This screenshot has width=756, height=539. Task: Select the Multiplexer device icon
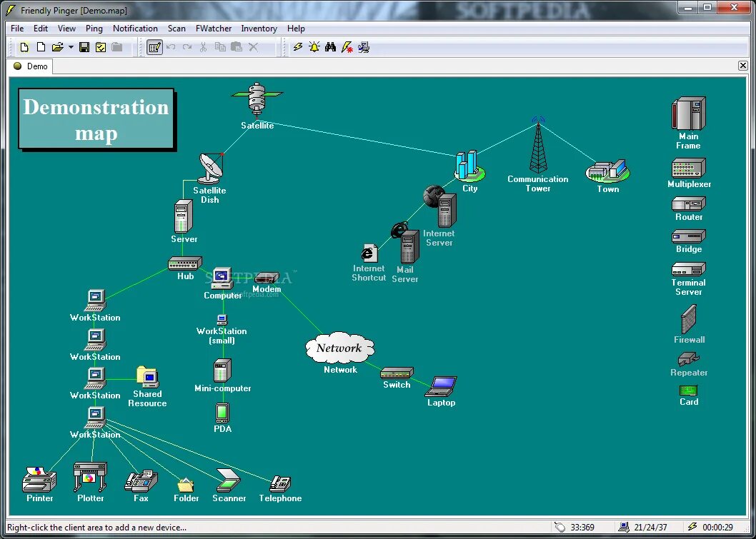coord(689,168)
